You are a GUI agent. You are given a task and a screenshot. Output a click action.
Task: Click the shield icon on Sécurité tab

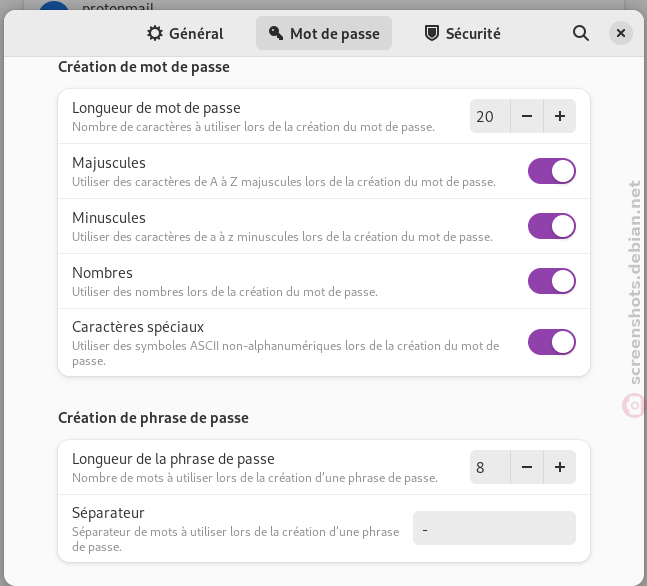[x=432, y=33]
